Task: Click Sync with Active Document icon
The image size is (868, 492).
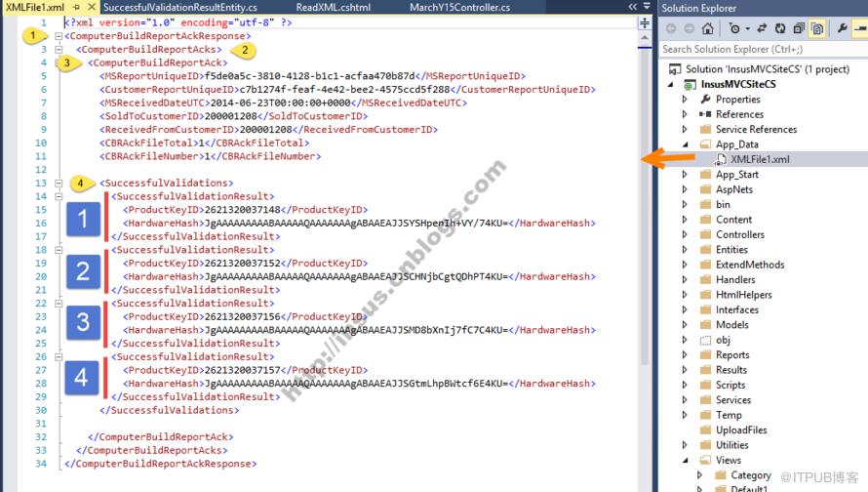Action: click(x=763, y=28)
